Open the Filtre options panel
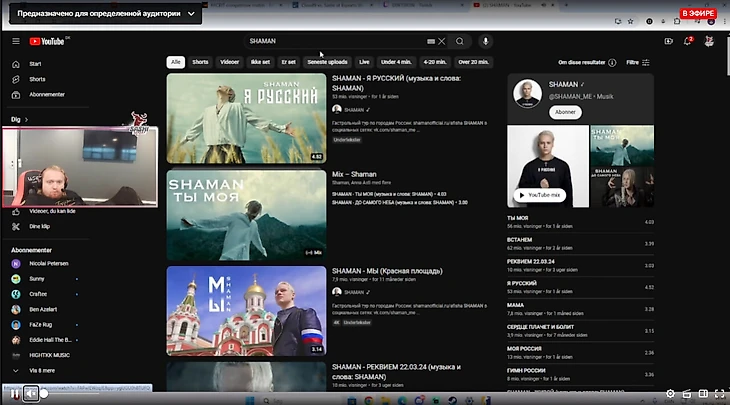730x405 pixels. 638,62
